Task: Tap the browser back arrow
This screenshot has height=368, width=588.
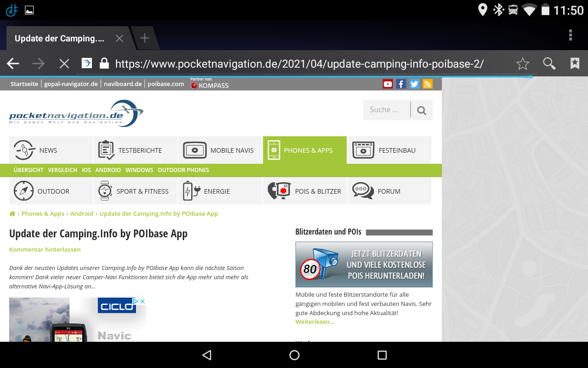Action: [x=13, y=63]
